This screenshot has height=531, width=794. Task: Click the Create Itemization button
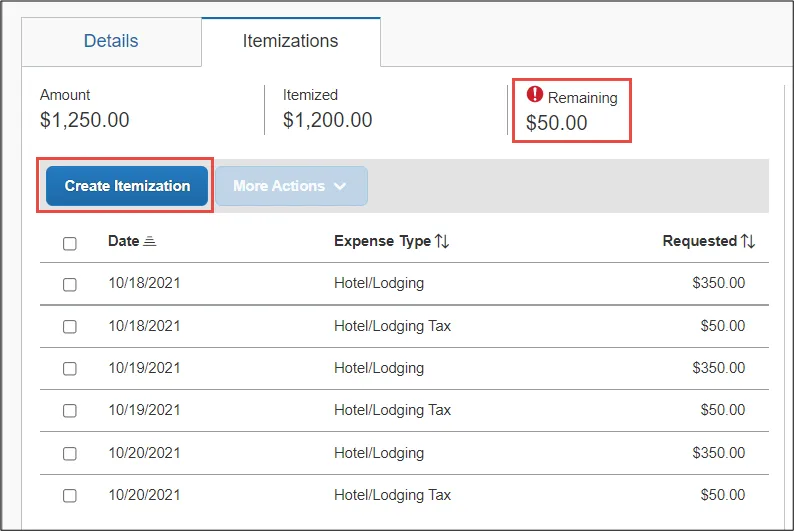127,186
